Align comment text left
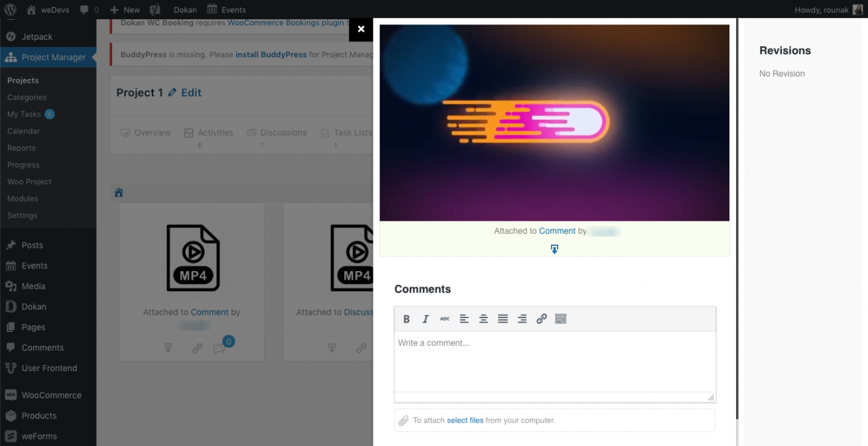This screenshot has height=446, width=868. [464, 319]
